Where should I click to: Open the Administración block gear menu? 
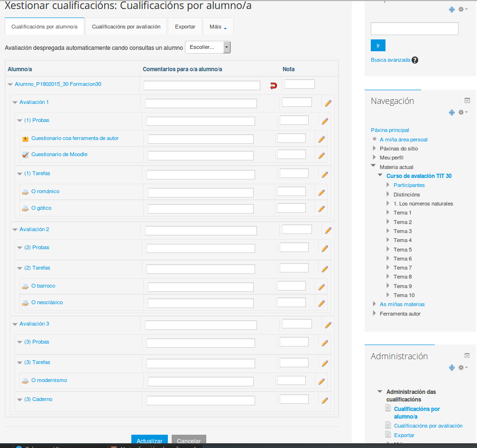pyautogui.click(x=462, y=368)
